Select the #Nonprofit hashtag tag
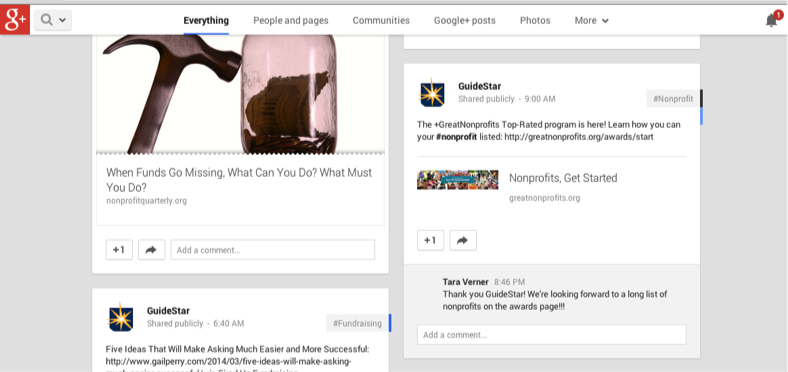788x372 pixels. point(673,99)
